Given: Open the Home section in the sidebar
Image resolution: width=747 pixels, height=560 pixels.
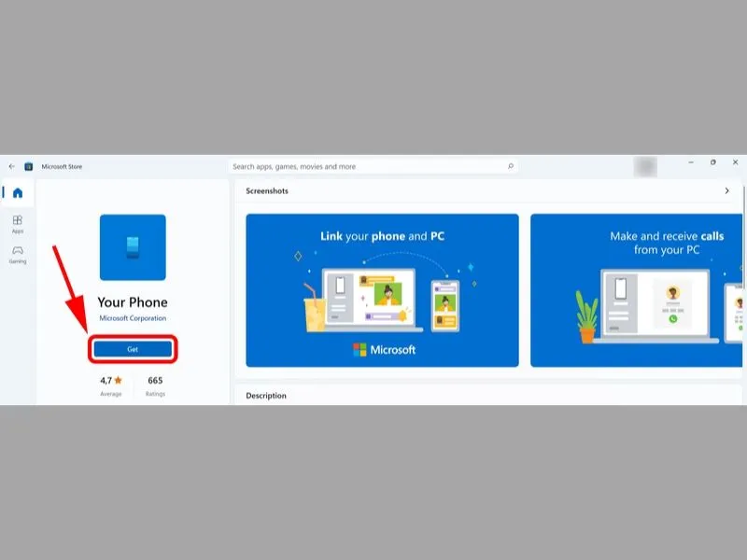Looking at the screenshot, I should 18,193.
